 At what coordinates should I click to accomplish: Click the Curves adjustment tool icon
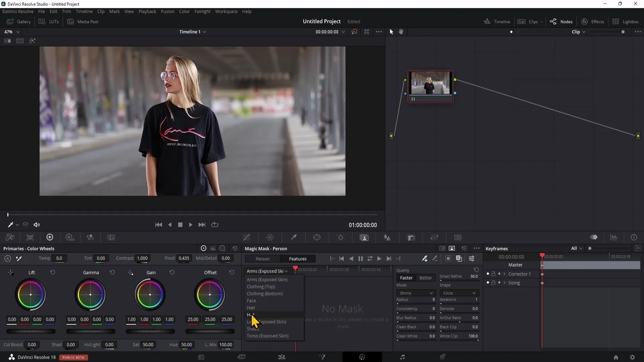point(247,237)
